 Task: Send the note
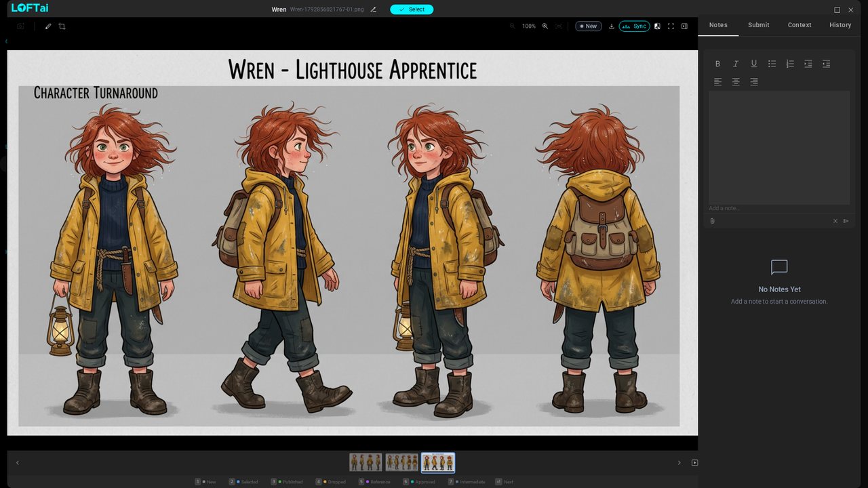click(846, 221)
